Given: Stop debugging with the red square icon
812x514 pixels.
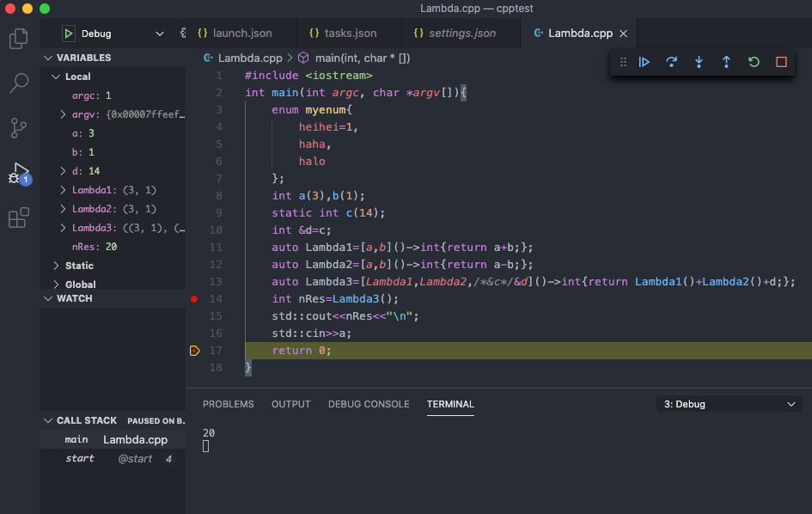Looking at the screenshot, I should click(x=781, y=62).
